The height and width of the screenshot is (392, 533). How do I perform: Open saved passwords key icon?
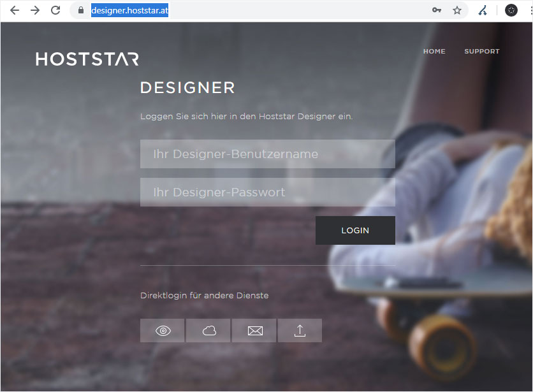[437, 10]
